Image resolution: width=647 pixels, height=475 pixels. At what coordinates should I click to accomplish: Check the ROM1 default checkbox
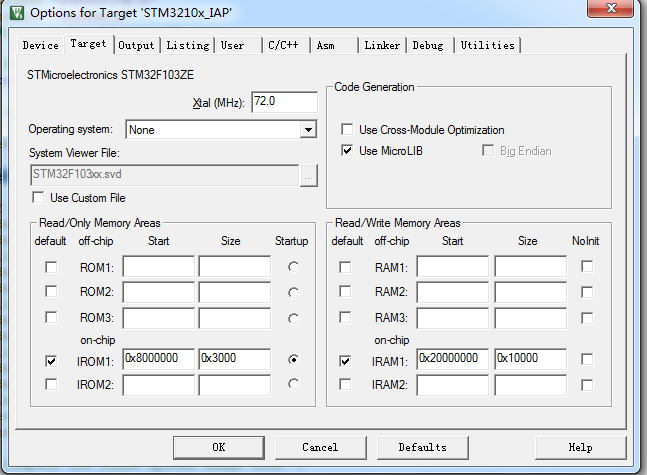pos(51,267)
